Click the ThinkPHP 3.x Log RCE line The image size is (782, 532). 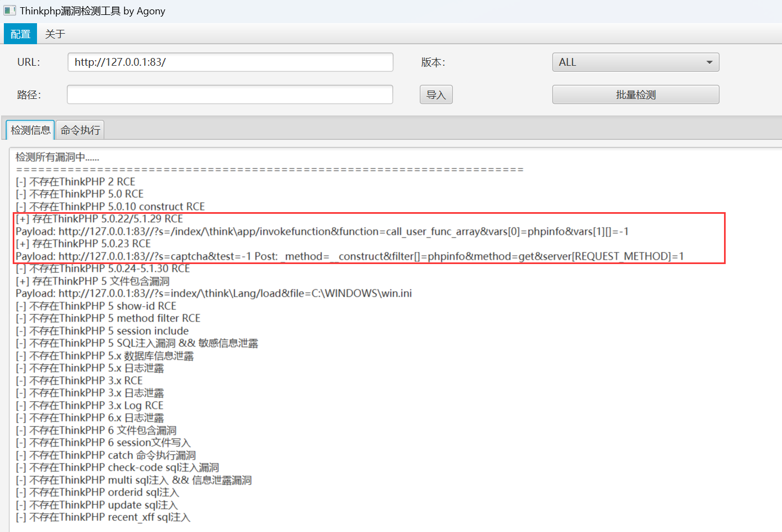click(89, 405)
